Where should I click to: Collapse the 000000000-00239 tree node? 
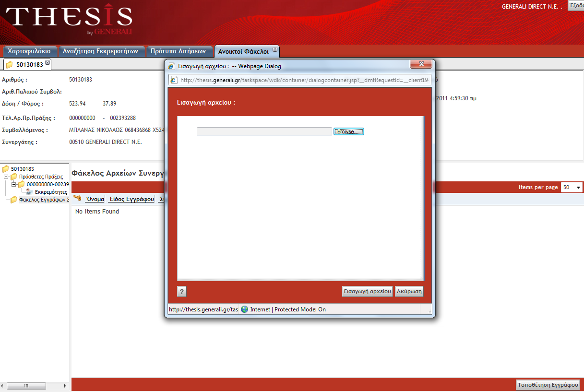[13, 184]
